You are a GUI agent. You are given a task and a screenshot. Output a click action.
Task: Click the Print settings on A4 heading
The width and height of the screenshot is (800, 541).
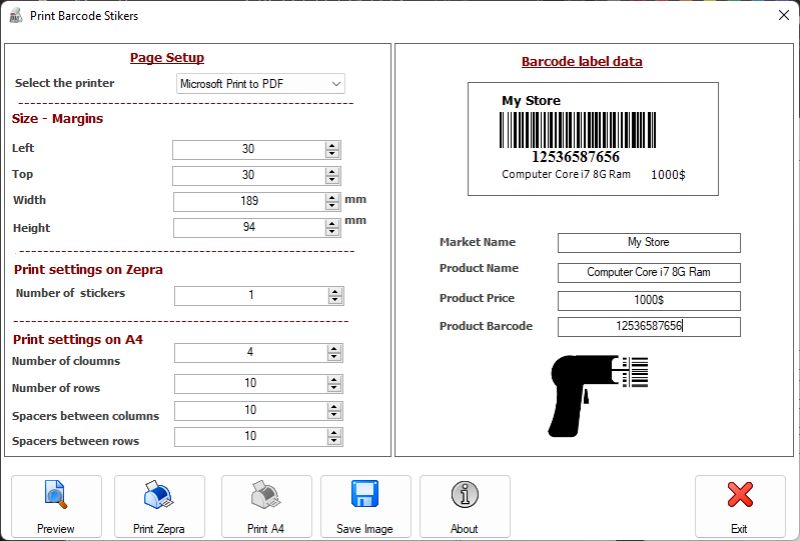[78, 339]
